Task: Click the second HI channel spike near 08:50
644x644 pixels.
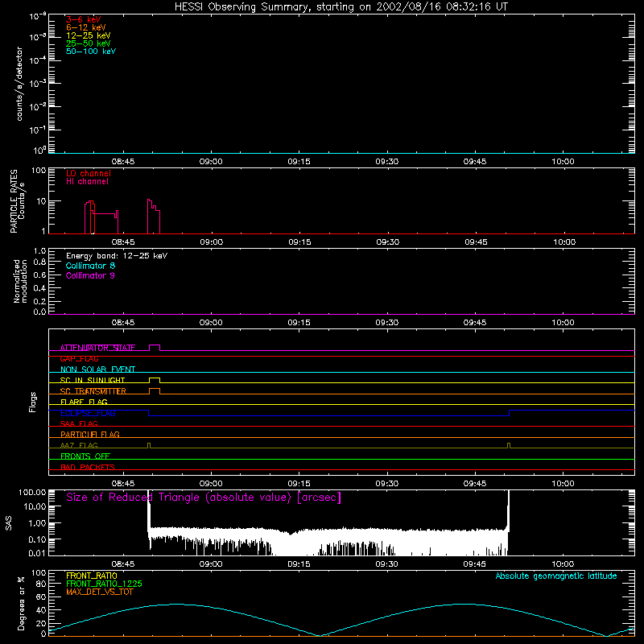Action: [154, 217]
